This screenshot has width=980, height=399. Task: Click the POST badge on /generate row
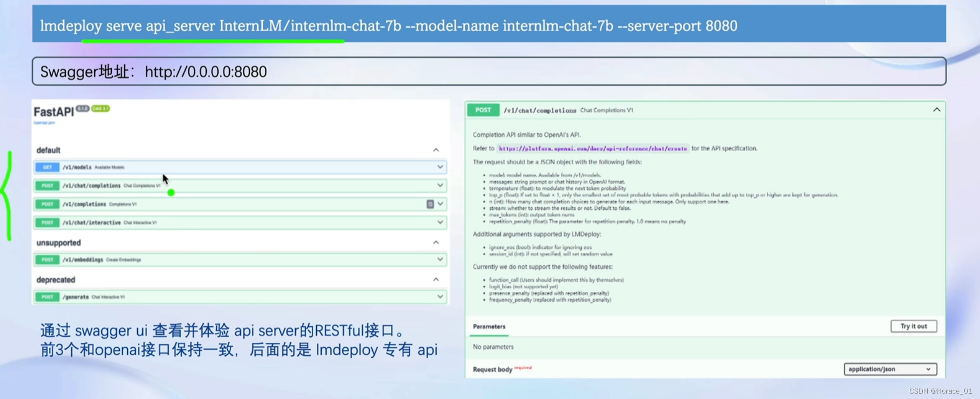(x=47, y=297)
